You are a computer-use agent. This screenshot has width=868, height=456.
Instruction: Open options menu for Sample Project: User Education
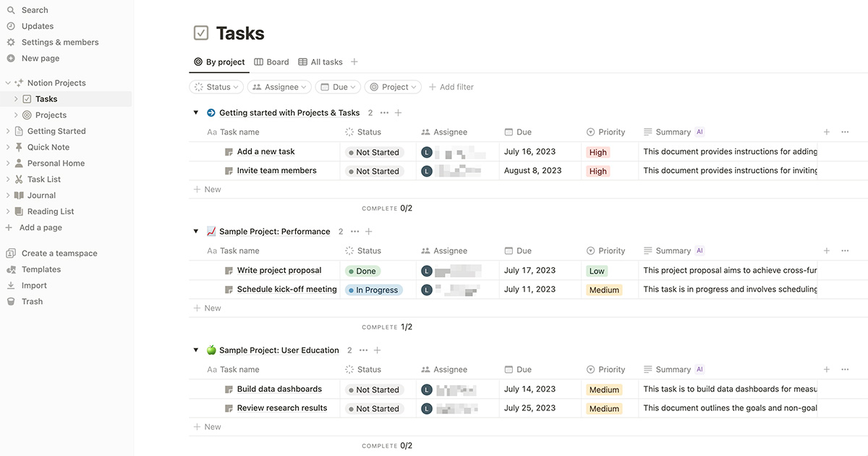(363, 350)
